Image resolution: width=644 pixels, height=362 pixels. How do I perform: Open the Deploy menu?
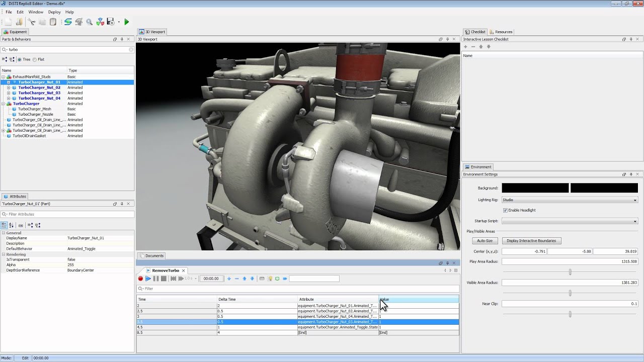click(x=54, y=12)
